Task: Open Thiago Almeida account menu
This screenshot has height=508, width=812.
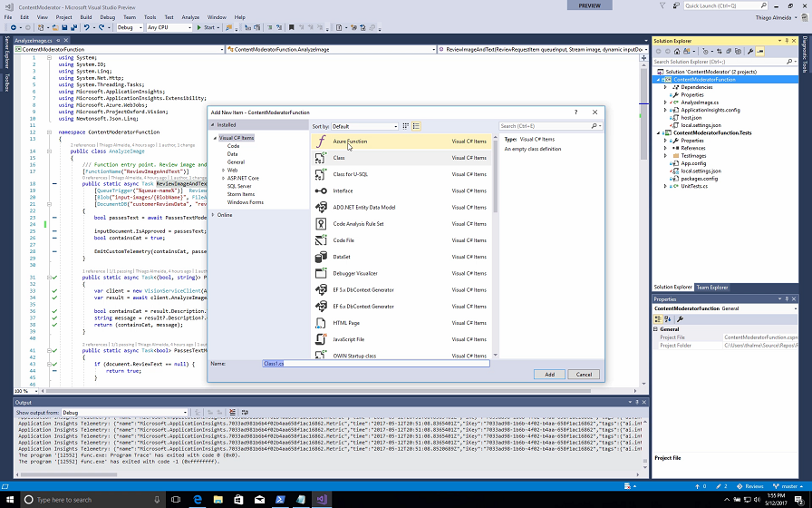Action: [776, 17]
